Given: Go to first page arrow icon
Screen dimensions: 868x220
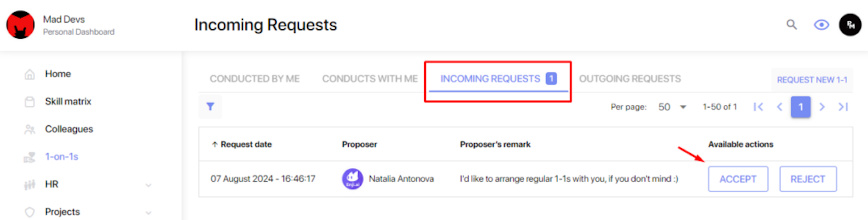Looking at the screenshot, I should [x=758, y=107].
